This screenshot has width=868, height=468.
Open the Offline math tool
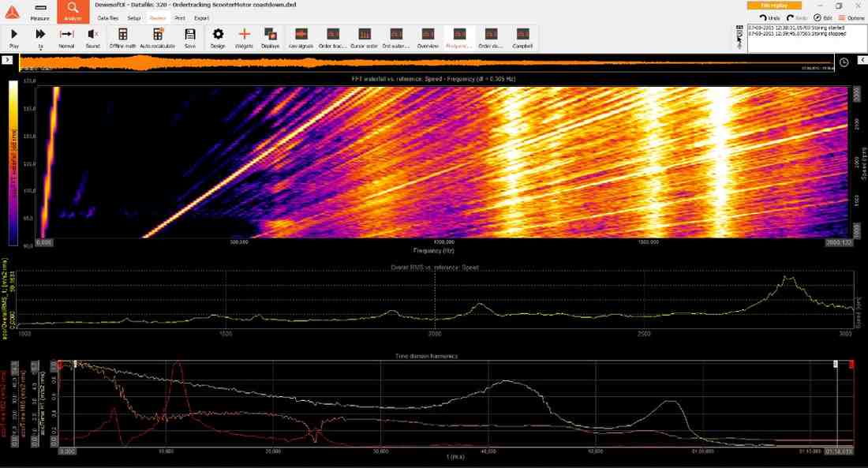click(122, 37)
